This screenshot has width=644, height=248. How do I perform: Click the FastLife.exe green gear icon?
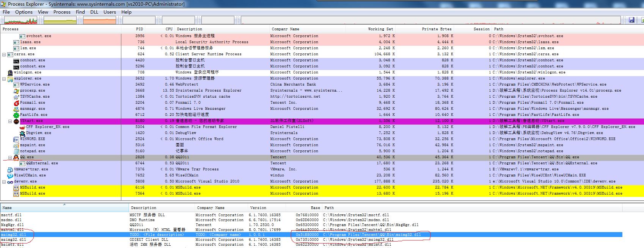[x=16, y=115]
